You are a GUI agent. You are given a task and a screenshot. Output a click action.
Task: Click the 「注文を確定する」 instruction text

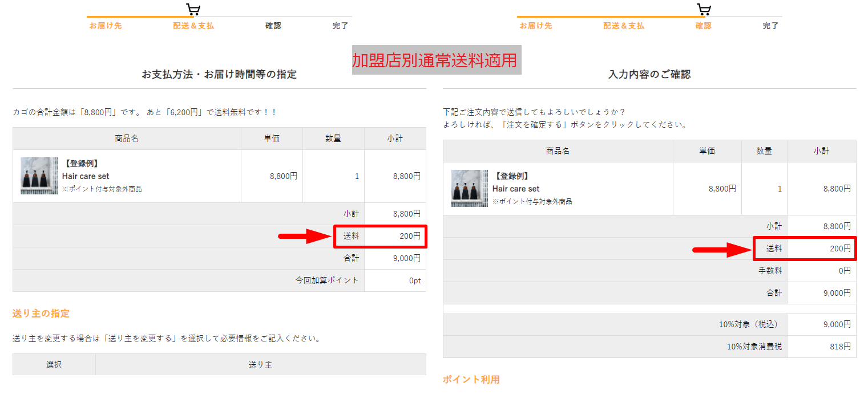point(565,124)
